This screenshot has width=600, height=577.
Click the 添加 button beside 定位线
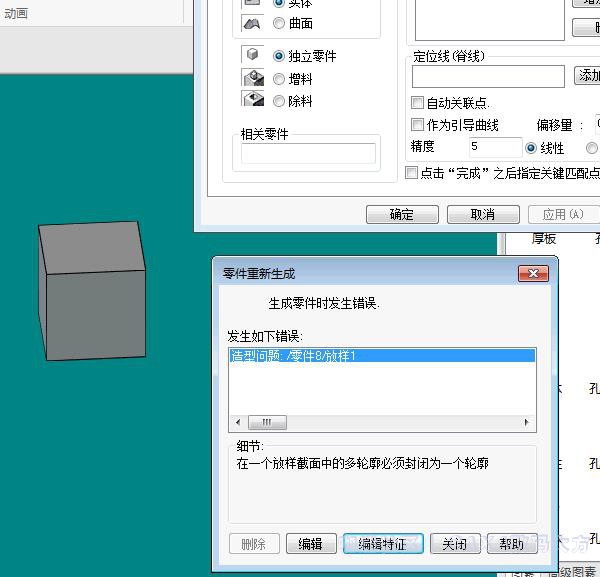point(587,75)
